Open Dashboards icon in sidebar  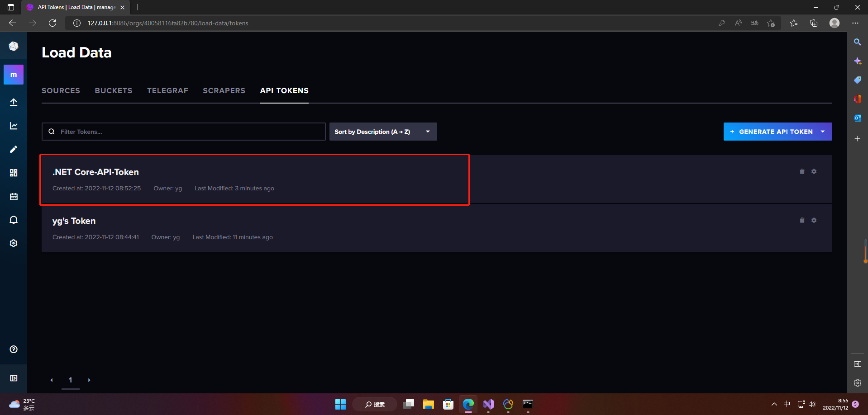(14, 173)
